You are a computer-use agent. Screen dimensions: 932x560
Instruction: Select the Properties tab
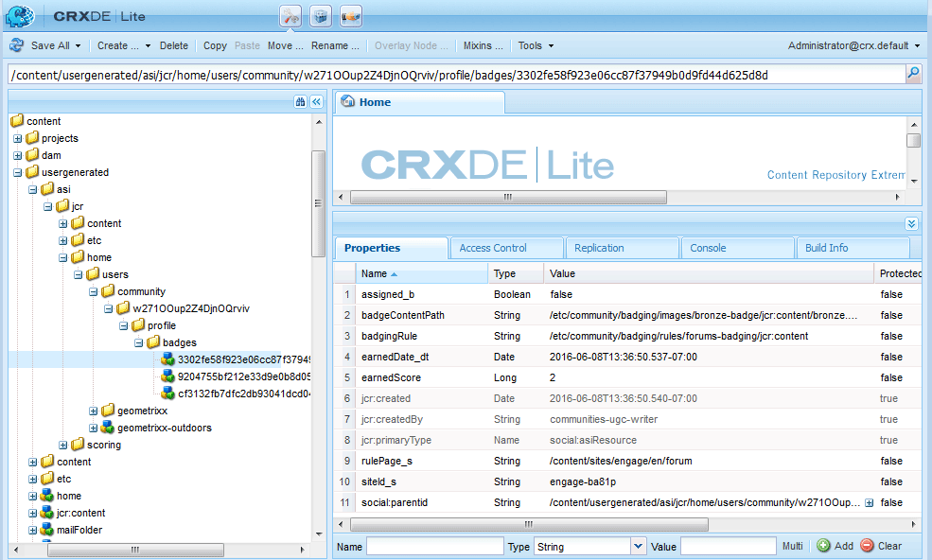(x=391, y=248)
